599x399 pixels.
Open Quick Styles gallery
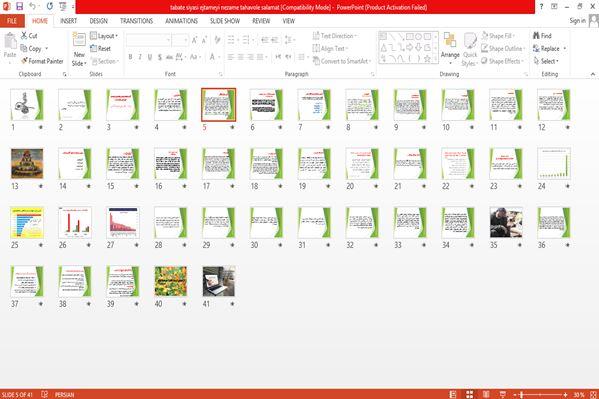[x=470, y=50]
